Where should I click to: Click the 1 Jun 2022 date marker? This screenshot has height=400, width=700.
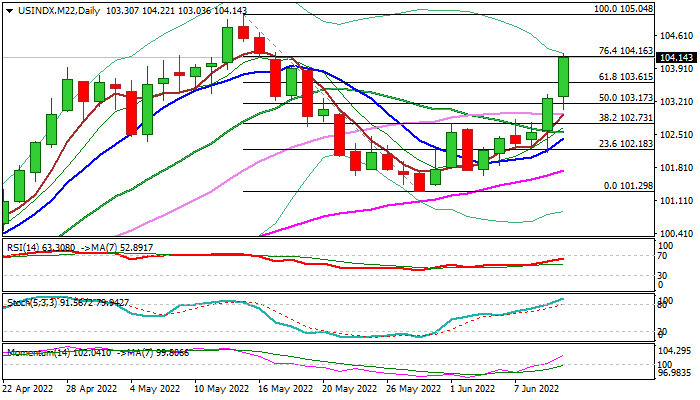[472, 389]
